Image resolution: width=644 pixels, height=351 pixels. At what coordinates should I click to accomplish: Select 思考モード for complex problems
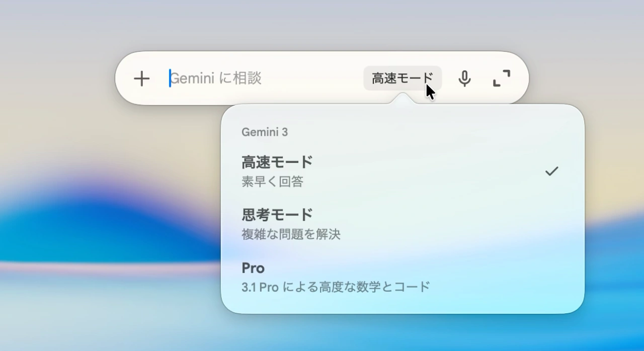click(277, 214)
